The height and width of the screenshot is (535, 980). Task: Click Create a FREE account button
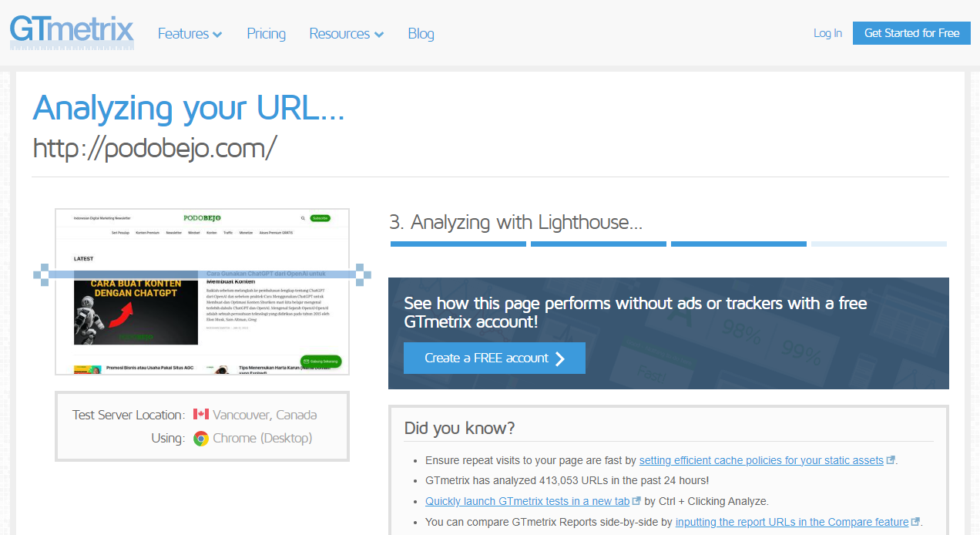[x=495, y=358]
